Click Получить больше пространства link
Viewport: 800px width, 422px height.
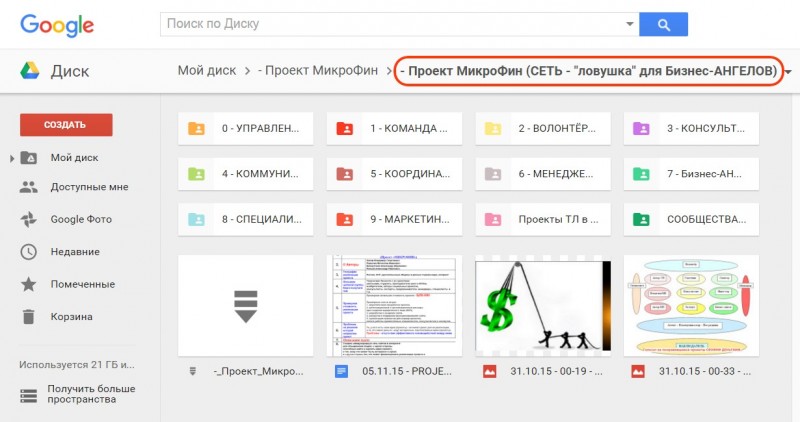click(x=91, y=395)
